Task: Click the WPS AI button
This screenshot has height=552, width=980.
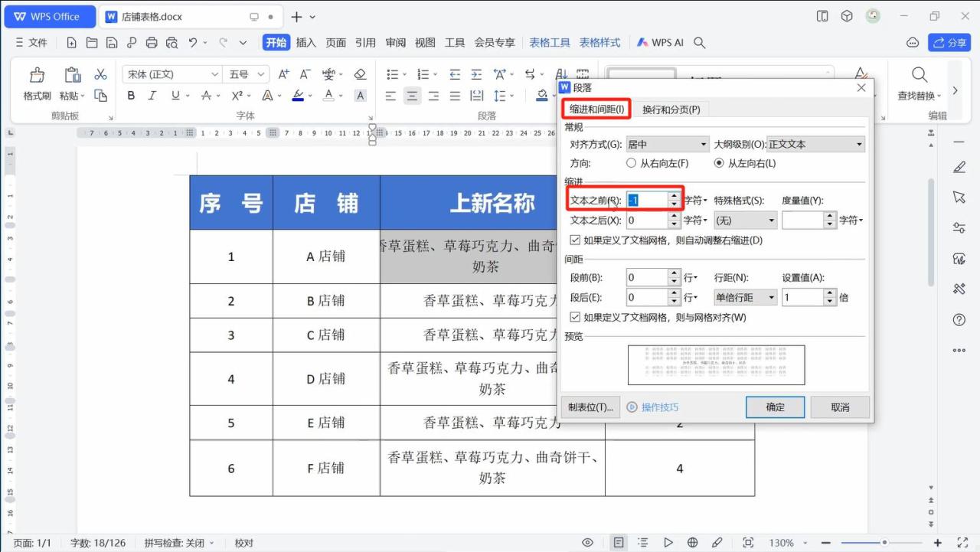Action: (x=660, y=42)
